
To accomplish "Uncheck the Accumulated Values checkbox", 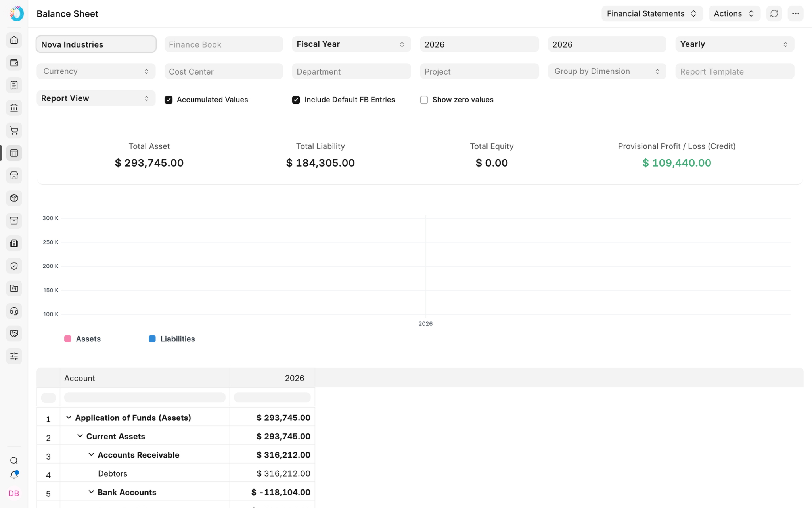I will (169, 100).
